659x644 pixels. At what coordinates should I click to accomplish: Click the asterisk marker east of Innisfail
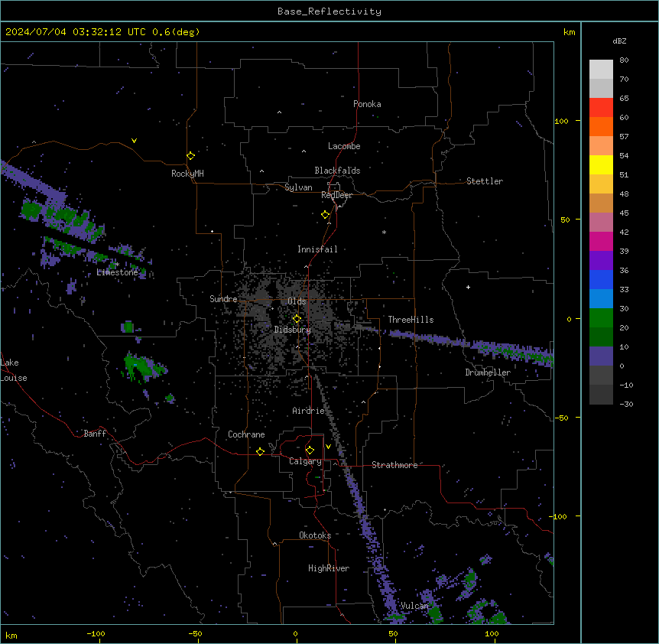[x=384, y=232]
